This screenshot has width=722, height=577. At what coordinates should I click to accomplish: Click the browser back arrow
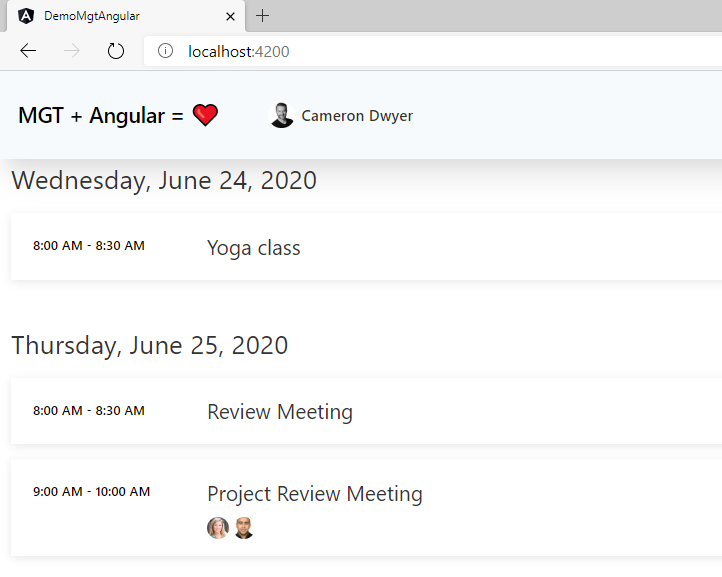[x=28, y=51]
